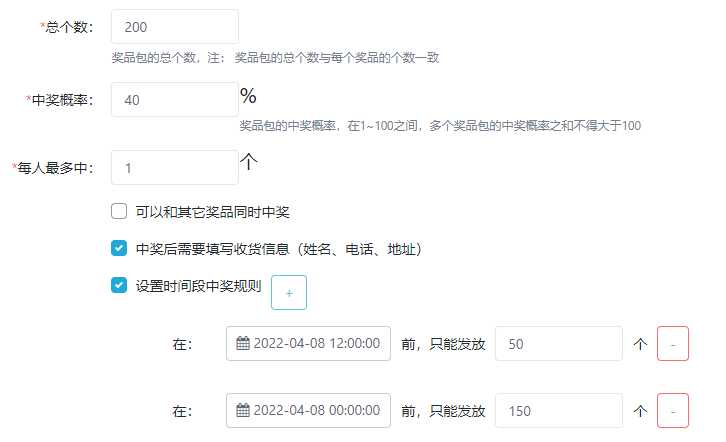This screenshot has width=726, height=442.
Task: Click the quantity field containing 150
Action: coord(559,411)
